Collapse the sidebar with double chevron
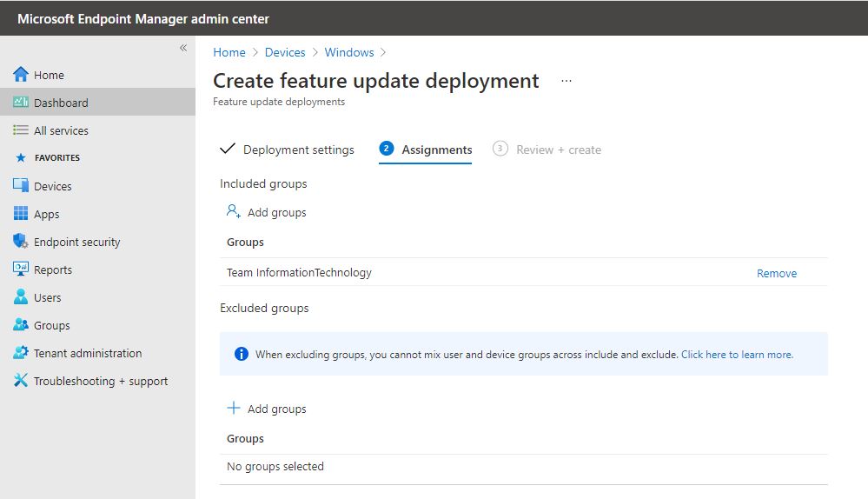Image resolution: width=868 pixels, height=499 pixels. [x=183, y=48]
